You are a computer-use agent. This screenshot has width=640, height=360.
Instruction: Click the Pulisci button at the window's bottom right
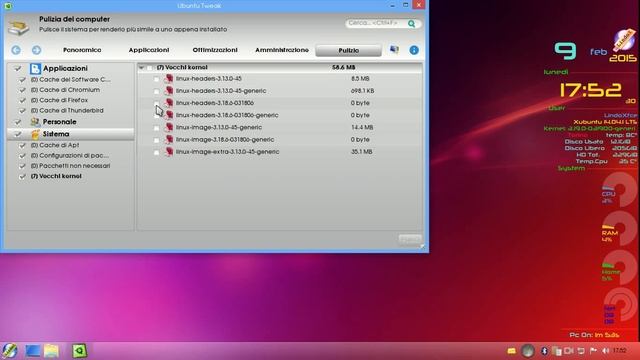[410, 239]
